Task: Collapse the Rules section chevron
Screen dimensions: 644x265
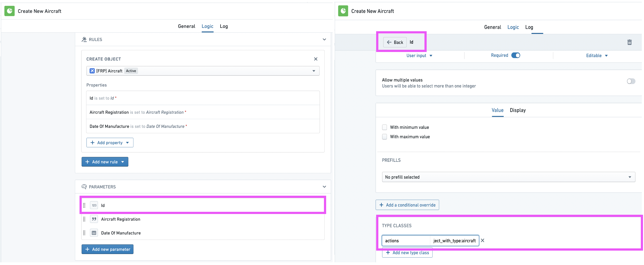Action: click(x=324, y=40)
